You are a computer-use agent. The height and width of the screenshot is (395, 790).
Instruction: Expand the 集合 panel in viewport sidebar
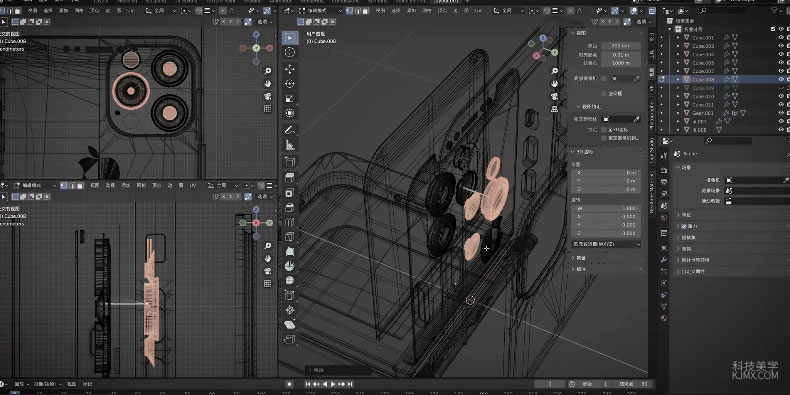pyautogui.click(x=573, y=258)
